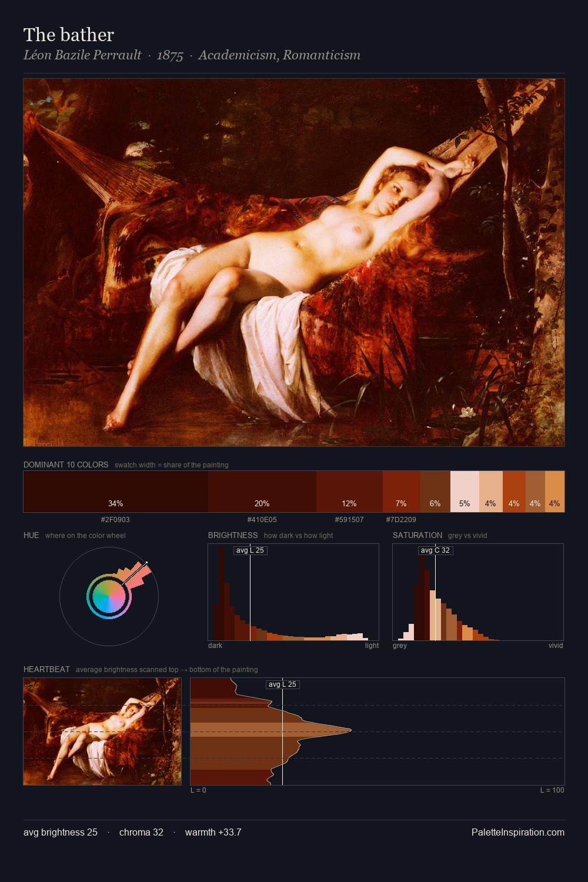Select the 6% brown swatch
Image resolution: width=588 pixels, height=882 pixels.
click(x=435, y=492)
